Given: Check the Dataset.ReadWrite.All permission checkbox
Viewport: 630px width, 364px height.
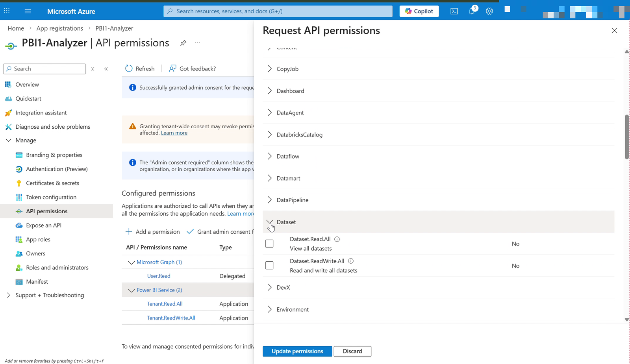Looking at the screenshot, I should [269, 266].
